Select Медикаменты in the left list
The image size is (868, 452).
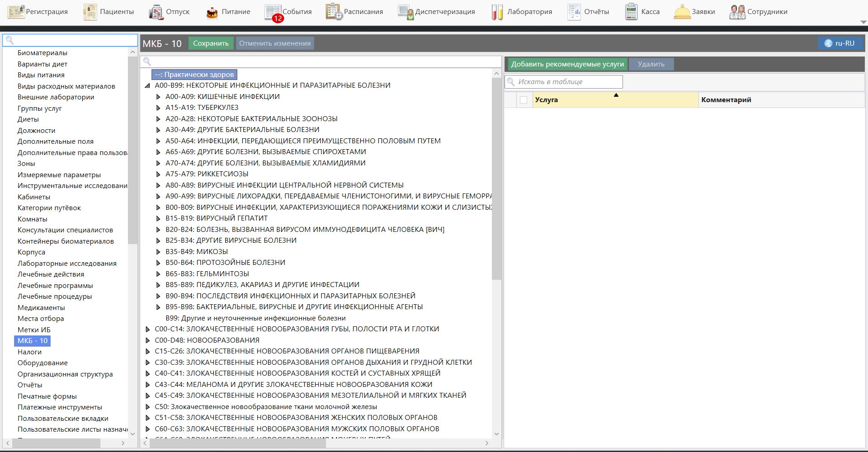click(x=41, y=308)
